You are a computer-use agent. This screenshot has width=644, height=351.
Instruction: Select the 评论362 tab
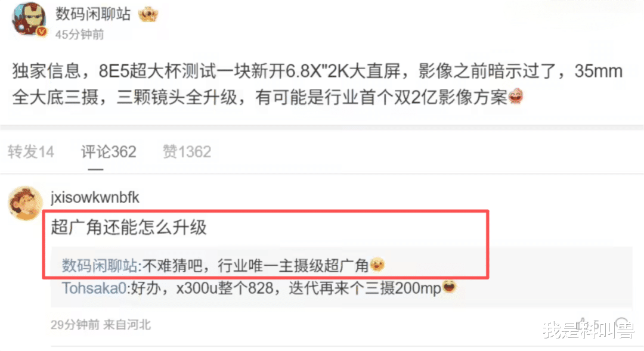pyautogui.click(x=109, y=152)
